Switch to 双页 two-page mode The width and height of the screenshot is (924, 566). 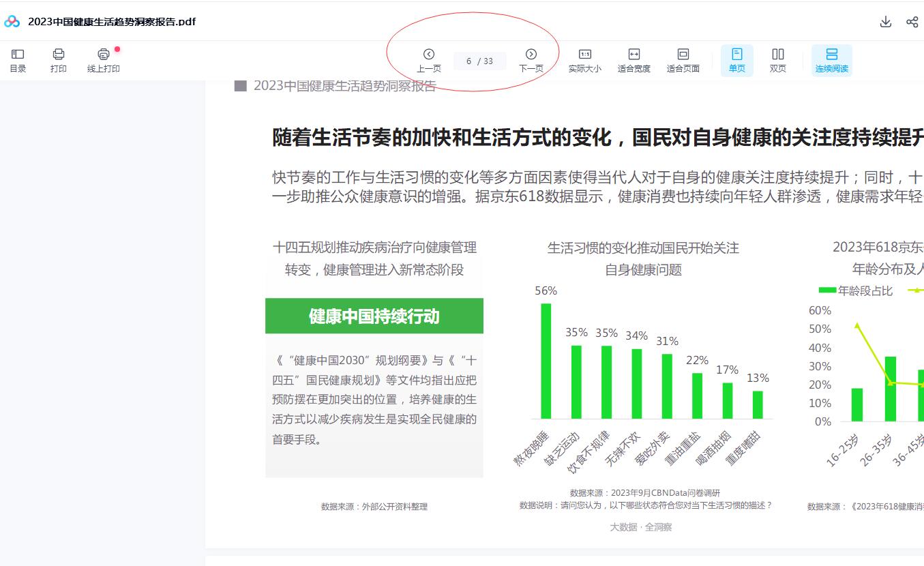coord(778,59)
